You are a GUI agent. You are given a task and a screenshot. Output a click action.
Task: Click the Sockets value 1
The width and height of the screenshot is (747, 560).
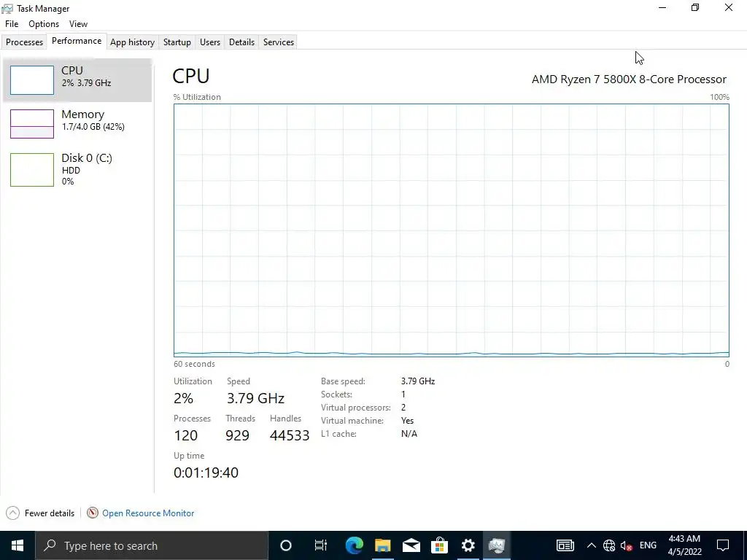tap(403, 394)
